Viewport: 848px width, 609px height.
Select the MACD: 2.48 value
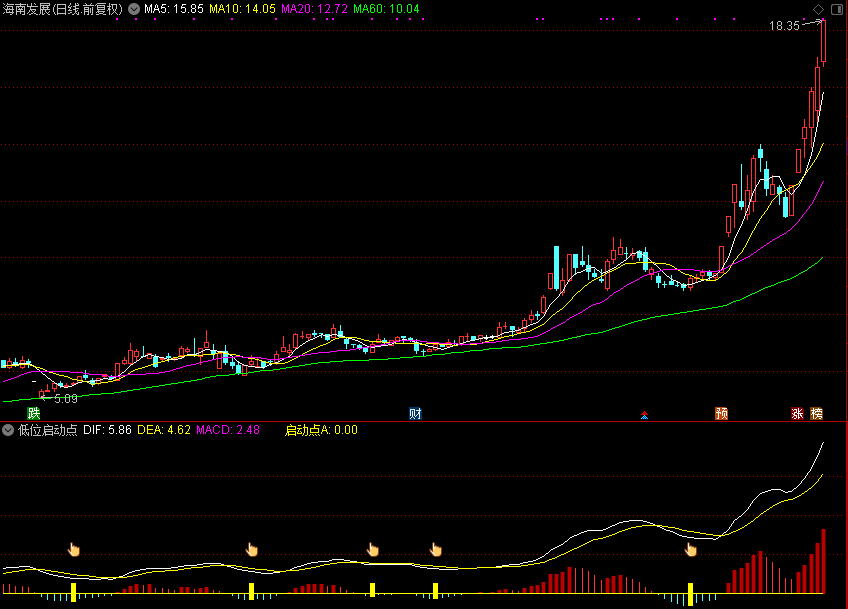point(228,431)
